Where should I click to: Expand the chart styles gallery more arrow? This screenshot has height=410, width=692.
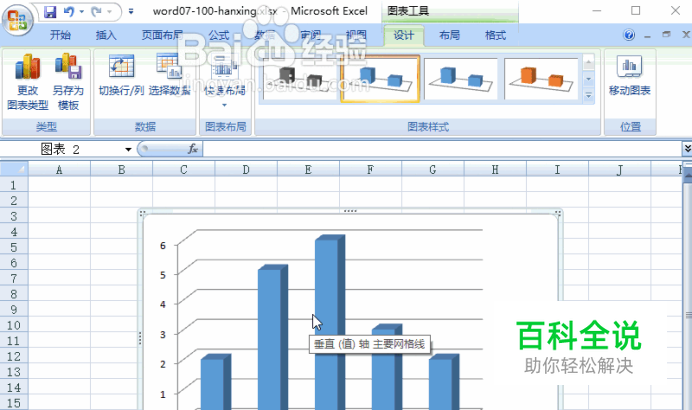coord(588,96)
